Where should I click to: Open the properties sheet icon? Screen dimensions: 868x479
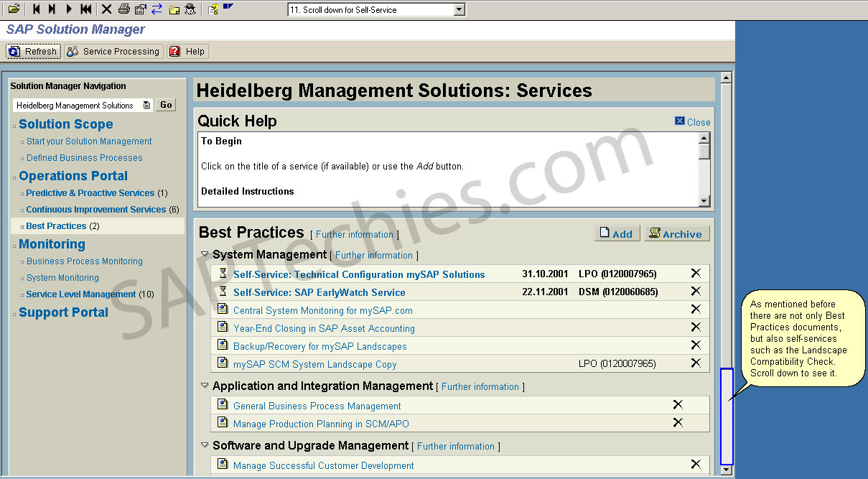coord(140,9)
